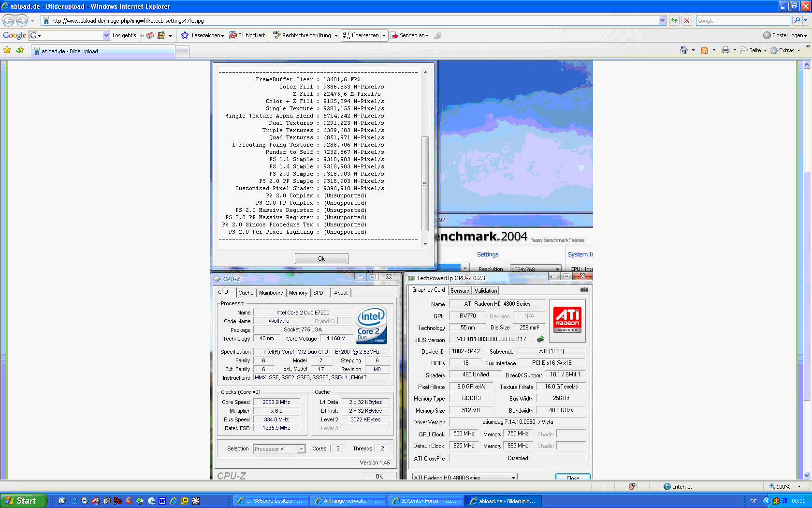Expand the Übersetzen dropdown arrow

(384, 35)
